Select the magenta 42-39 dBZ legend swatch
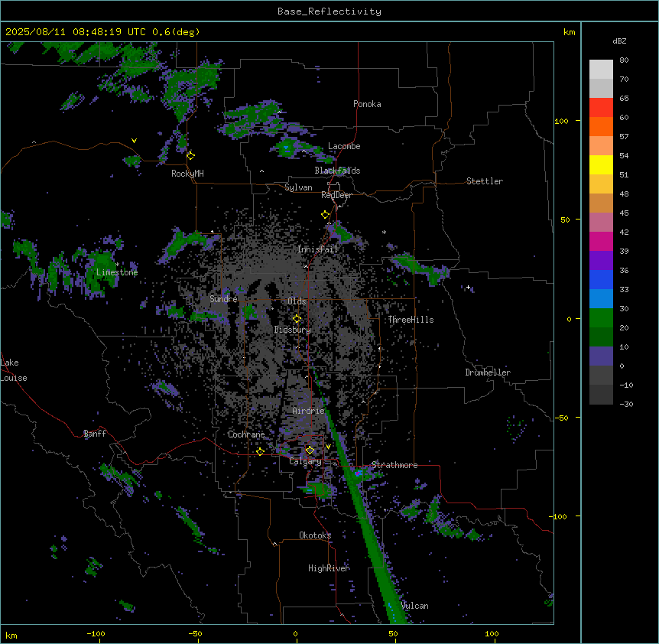 (x=601, y=241)
